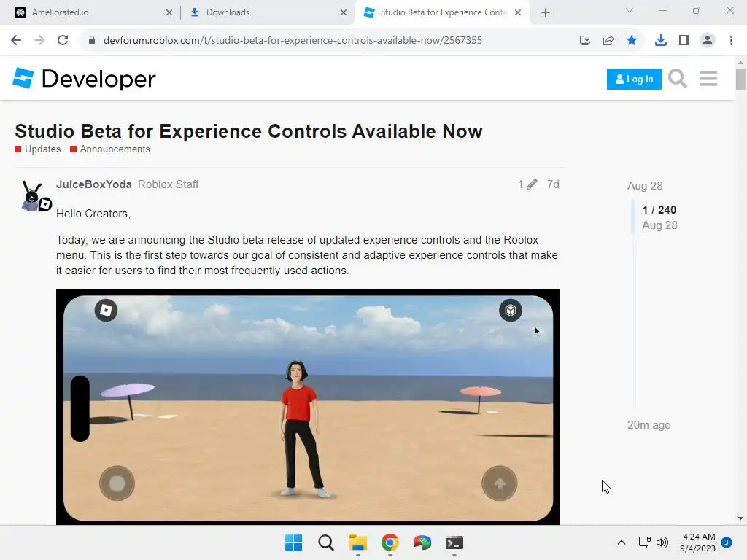The image size is (747, 560).
Task: Click the devforum.roblox.com address bar
Action: [x=293, y=40]
